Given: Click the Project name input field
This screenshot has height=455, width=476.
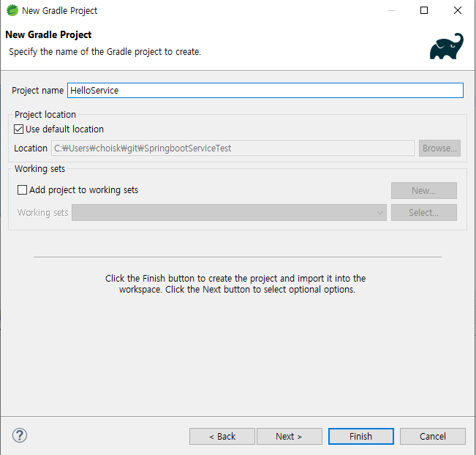Looking at the screenshot, I should 265,90.
